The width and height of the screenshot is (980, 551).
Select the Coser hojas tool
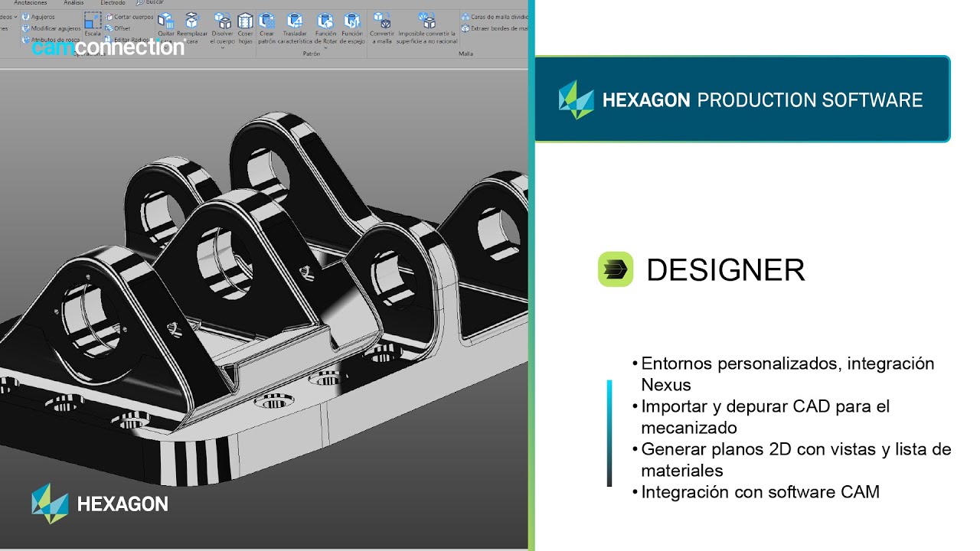tap(245, 28)
